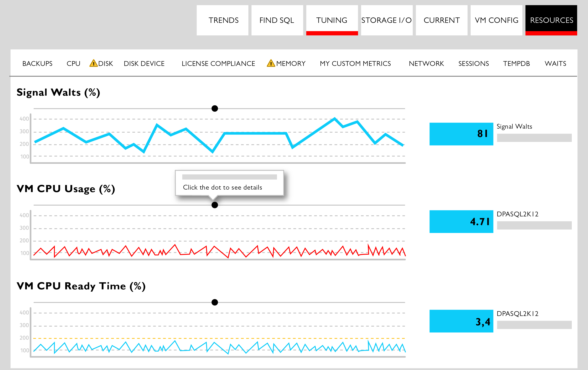Select the MEMORY sub-tab
Image resolution: width=588 pixels, height=370 pixels.
[x=291, y=63]
